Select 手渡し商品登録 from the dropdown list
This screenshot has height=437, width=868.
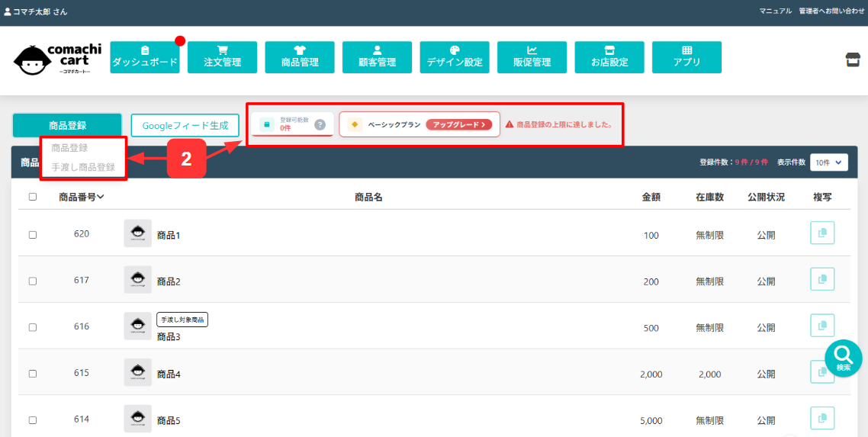[83, 167]
